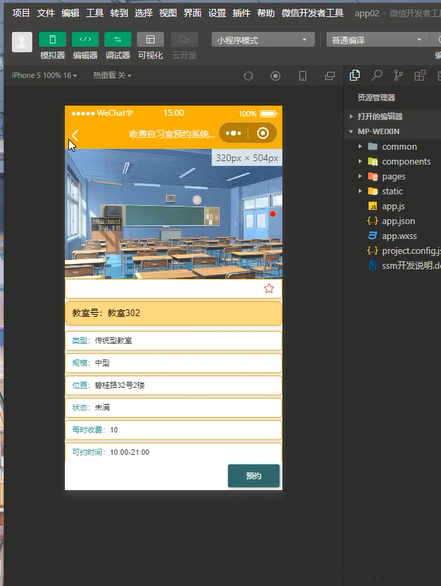Open the cloud development (云开发) button
Image resolution: width=441 pixels, height=586 pixels.
click(x=184, y=40)
